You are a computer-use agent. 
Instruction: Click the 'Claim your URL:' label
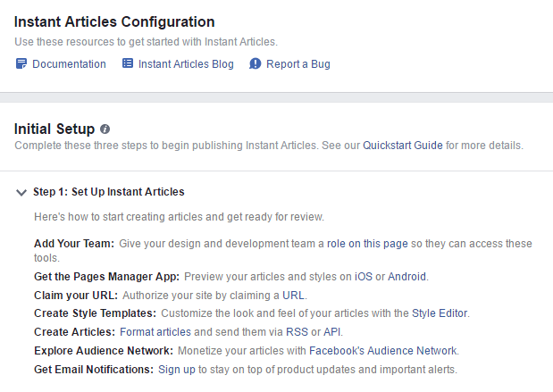point(76,295)
